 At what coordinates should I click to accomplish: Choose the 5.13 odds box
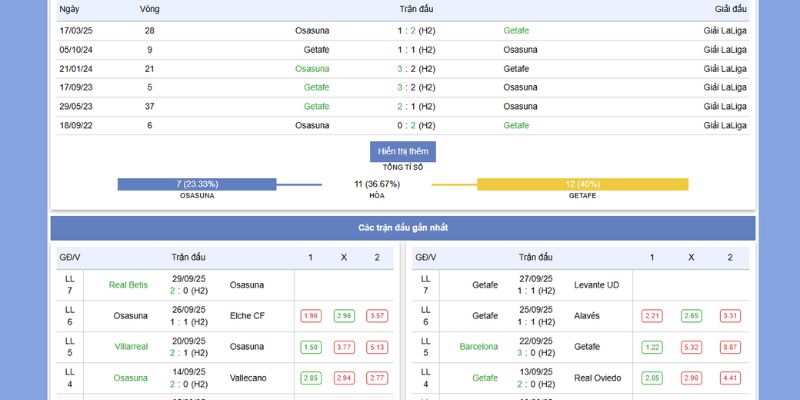pyautogui.click(x=377, y=347)
